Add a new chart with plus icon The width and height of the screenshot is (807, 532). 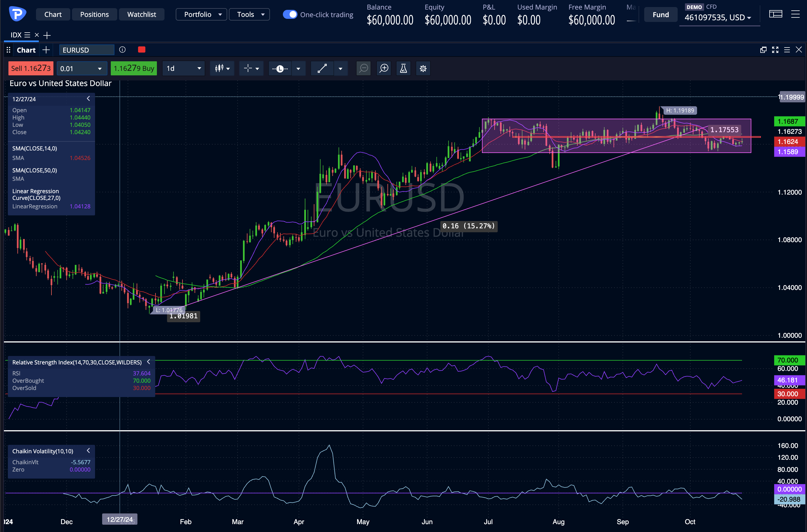coord(46,50)
